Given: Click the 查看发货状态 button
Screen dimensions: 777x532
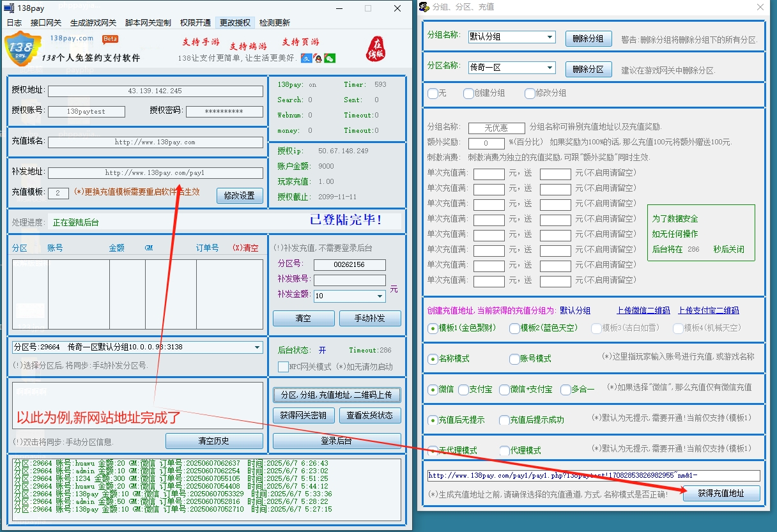Looking at the screenshot, I should click(370, 415).
